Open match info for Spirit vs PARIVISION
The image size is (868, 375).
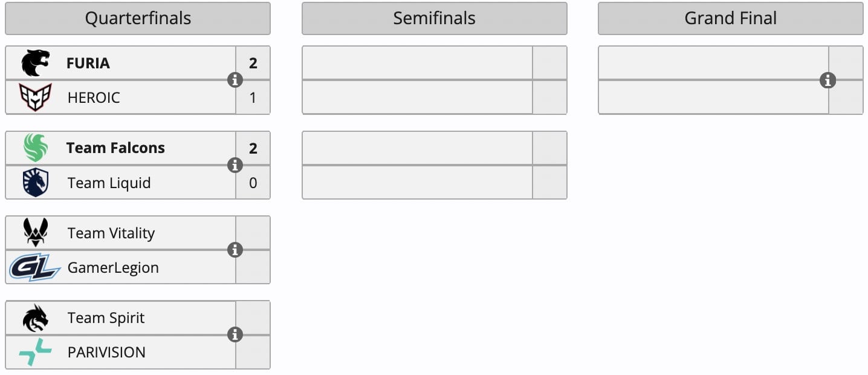(235, 334)
